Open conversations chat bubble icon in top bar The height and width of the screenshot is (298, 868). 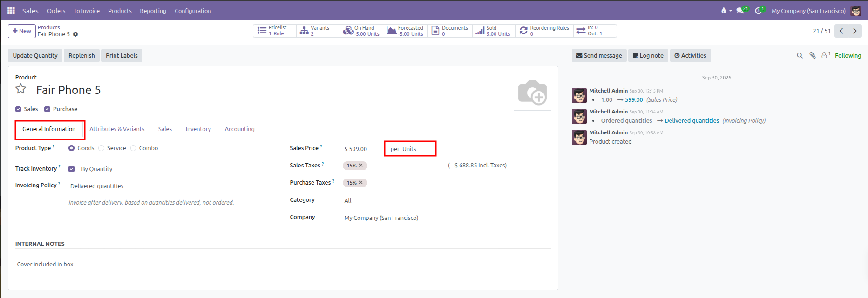(741, 10)
